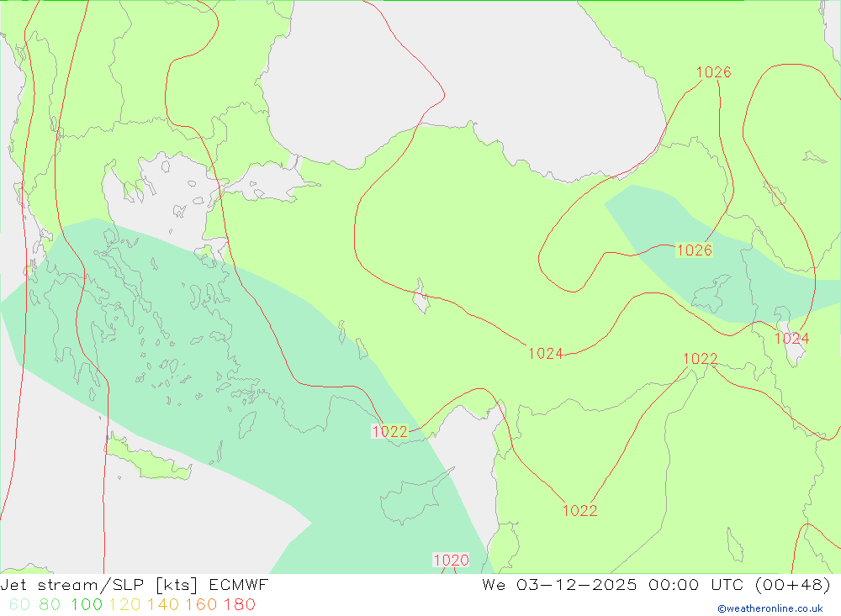The height and width of the screenshot is (616, 841).
Task: Click the forecast date We 03-12-2025 text
Action: pos(559,584)
